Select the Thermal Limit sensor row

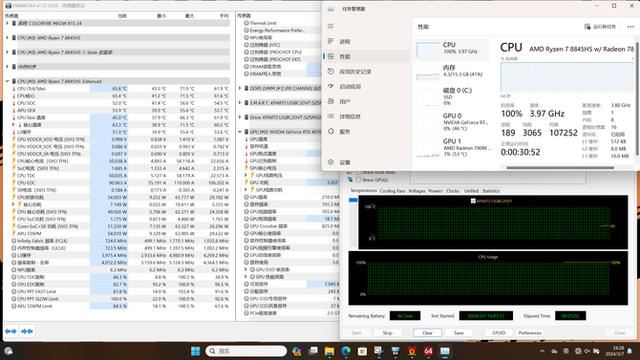(x=282, y=23)
